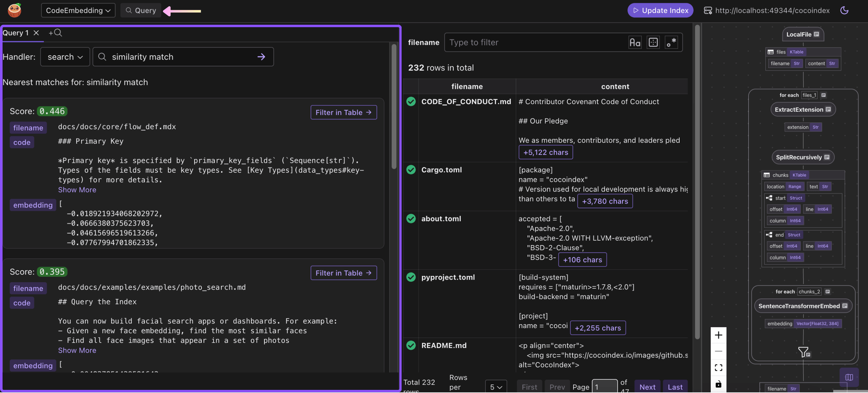Click the filename column header
Viewport: 868px width, 393px height.
(x=467, y=87)
